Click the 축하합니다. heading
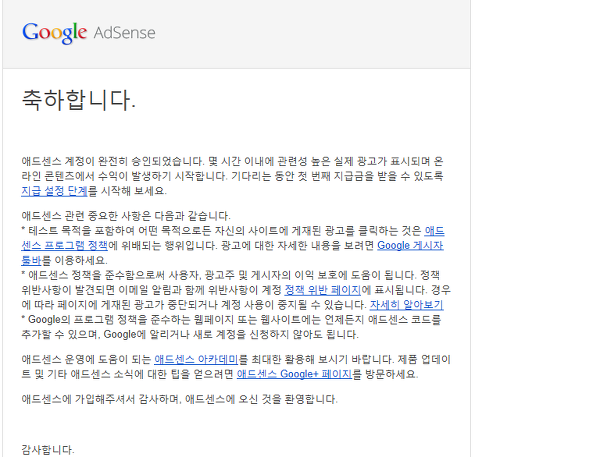Screen dimensions: 600x457 point(78,100)
